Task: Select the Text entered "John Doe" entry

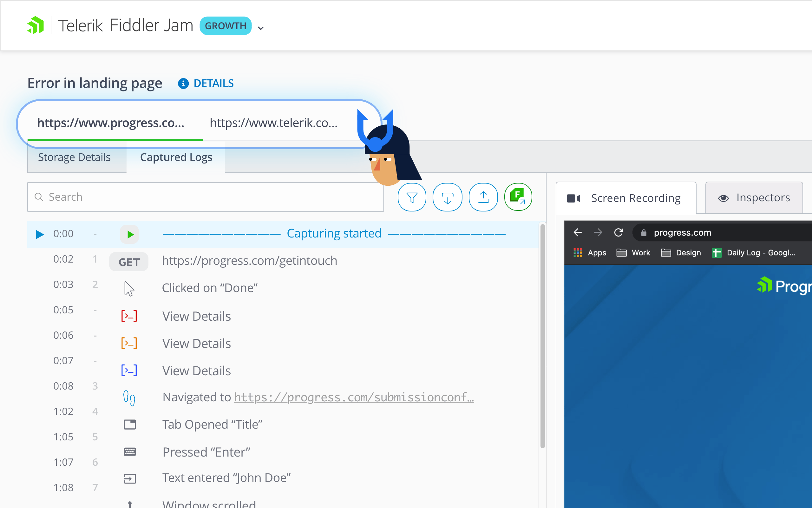Action: (226, 478)
